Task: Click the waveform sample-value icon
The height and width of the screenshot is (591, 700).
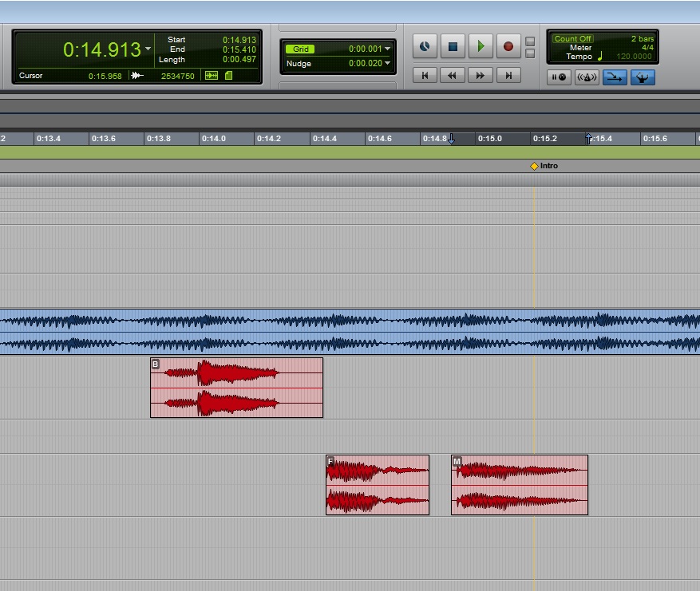Action: coord(137,76)
